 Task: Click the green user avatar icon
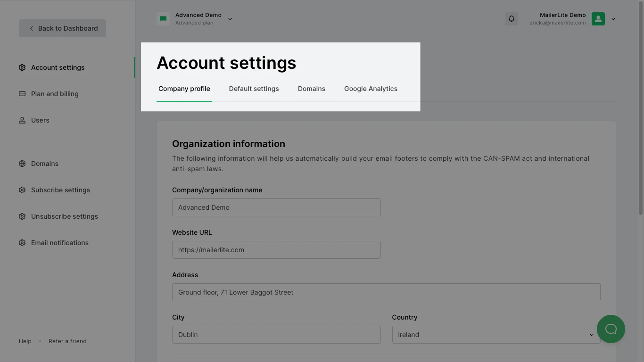(598, 19)
